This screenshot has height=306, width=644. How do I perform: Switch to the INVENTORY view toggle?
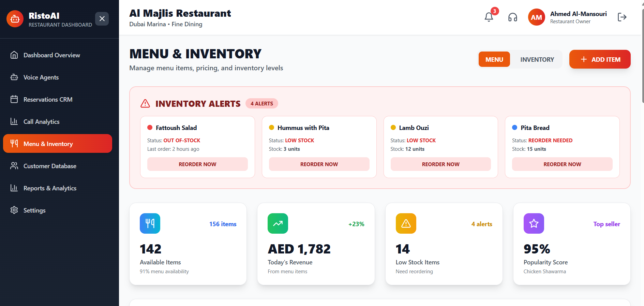click(x=537, y=59)
